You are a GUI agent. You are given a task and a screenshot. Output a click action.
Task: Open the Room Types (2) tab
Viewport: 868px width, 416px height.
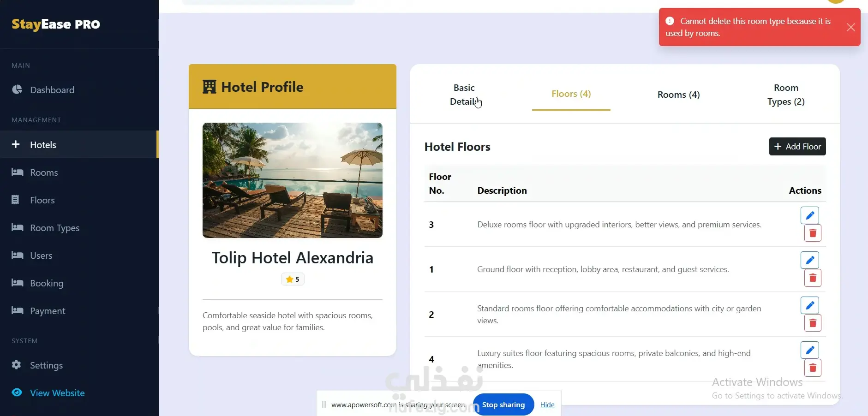pos(786,95)
